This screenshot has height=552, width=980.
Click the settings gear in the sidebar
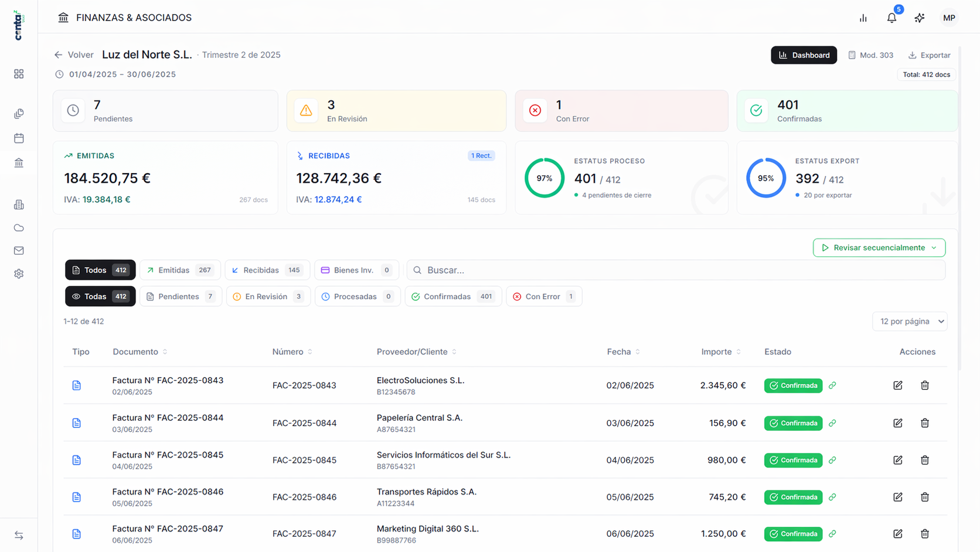[x=19, y=273]
